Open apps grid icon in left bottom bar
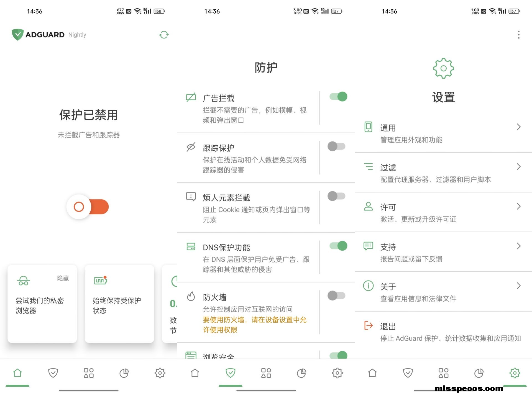 89,373
